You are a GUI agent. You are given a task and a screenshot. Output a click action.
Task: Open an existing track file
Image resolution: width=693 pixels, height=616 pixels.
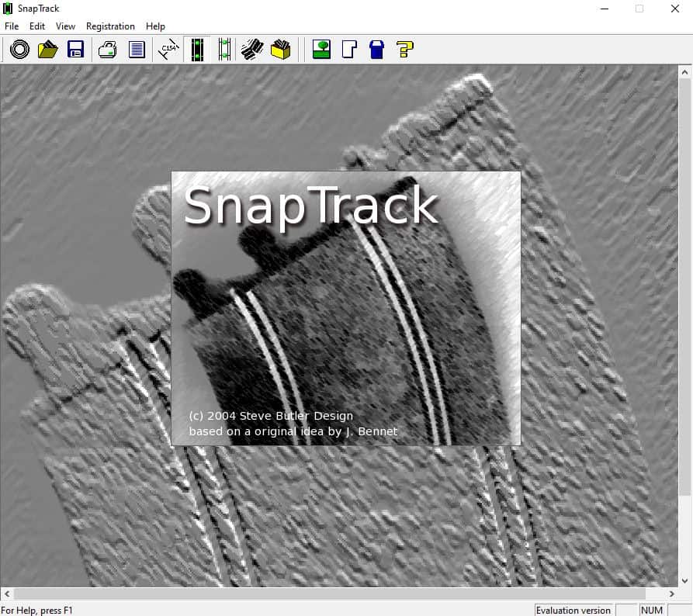click(x=46, y=49)
